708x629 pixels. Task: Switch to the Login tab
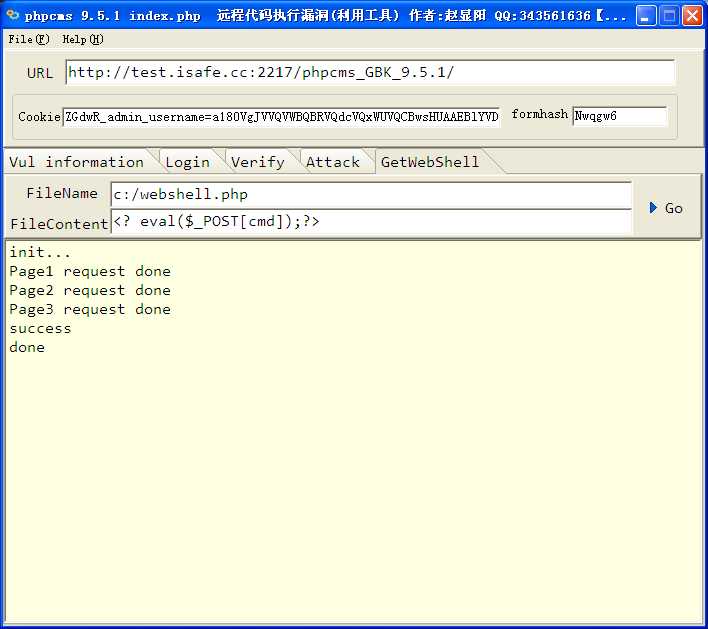point(188,162)
